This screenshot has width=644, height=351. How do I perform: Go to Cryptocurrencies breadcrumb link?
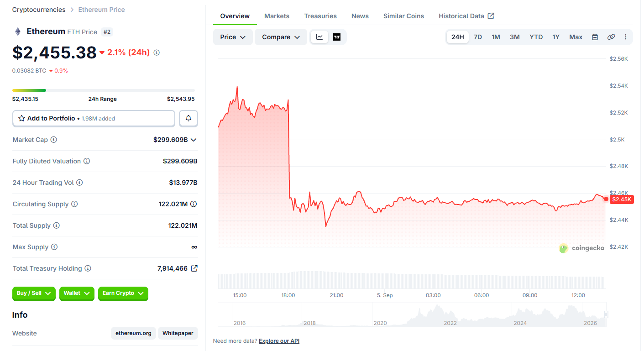pos(39,10)
